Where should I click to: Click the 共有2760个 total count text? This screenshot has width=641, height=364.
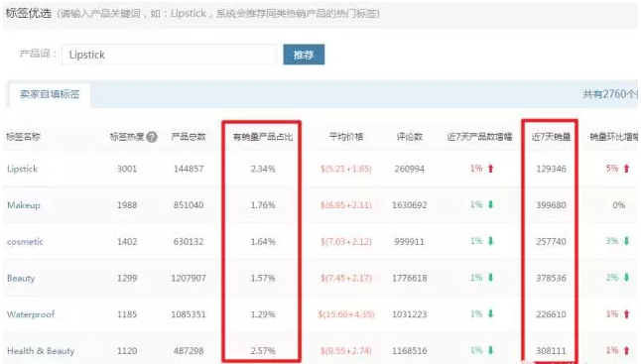[610, 94]
